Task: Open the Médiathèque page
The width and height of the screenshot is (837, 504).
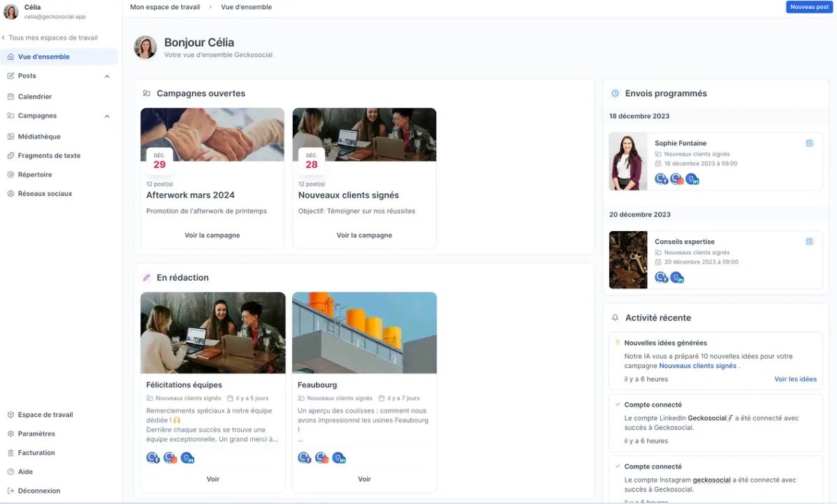Action: tap(39, 137)
